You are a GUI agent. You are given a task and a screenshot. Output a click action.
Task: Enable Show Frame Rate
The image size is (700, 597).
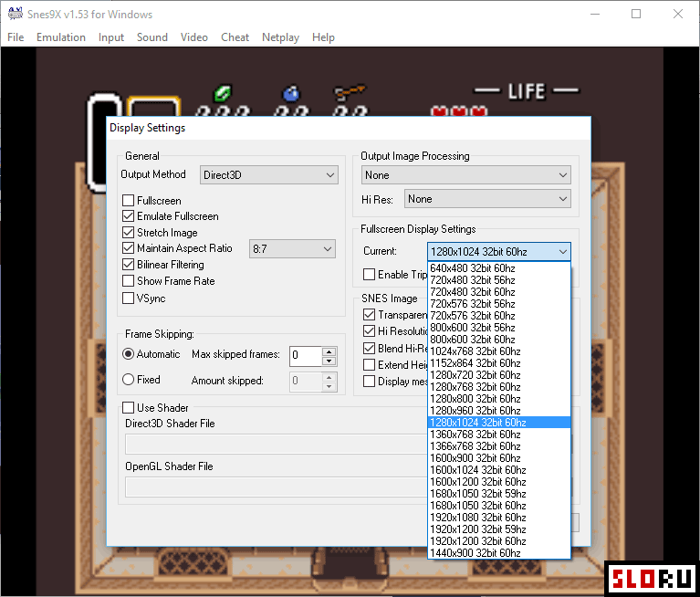click(x=128, y=281)
